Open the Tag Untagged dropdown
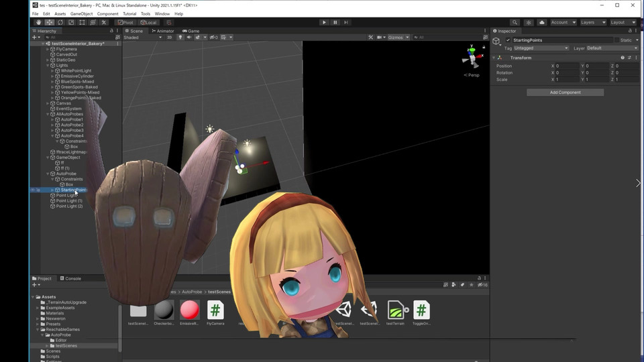Screen dimensions: 644x362 click(x=541, y=48)
